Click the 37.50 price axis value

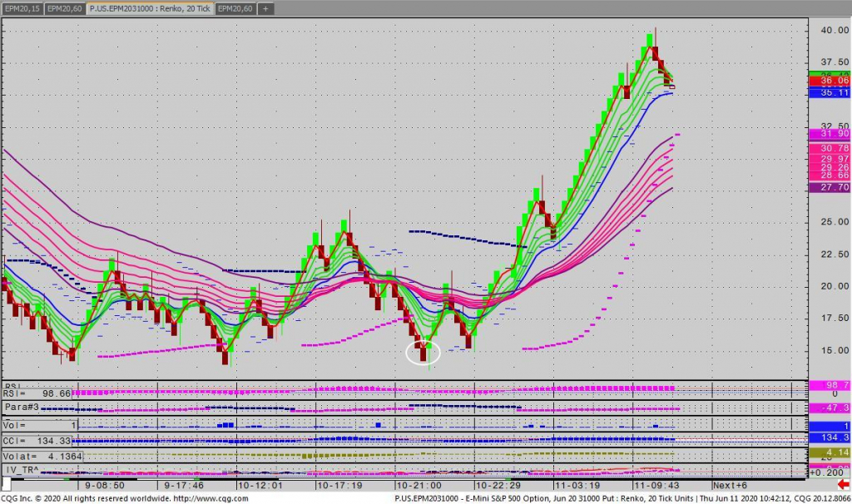[835, 62]
